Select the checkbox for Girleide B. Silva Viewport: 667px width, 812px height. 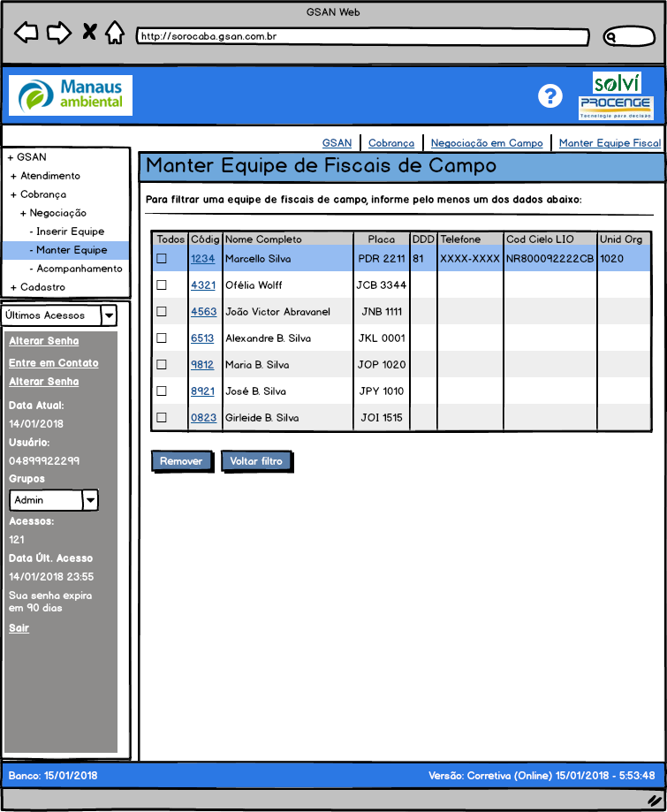point(162,418)
